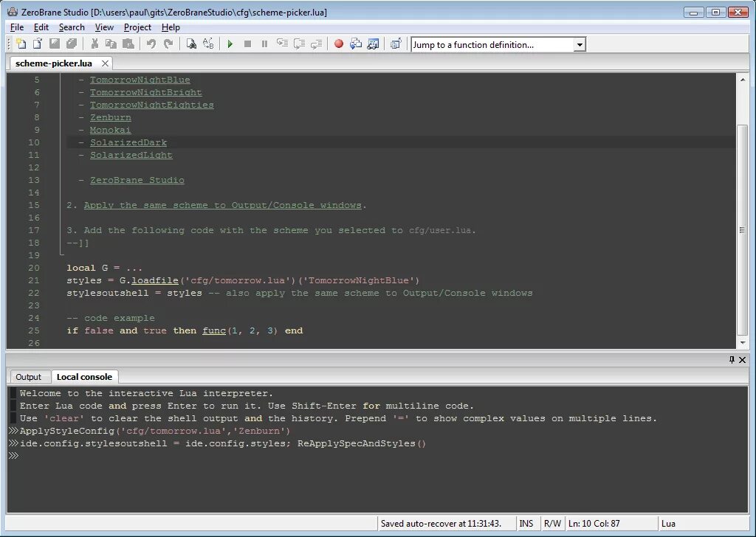Save the current file via the toolbar
Image resolution: width=756 pixels, height=537 pixels.
click(x=55, y=44)
